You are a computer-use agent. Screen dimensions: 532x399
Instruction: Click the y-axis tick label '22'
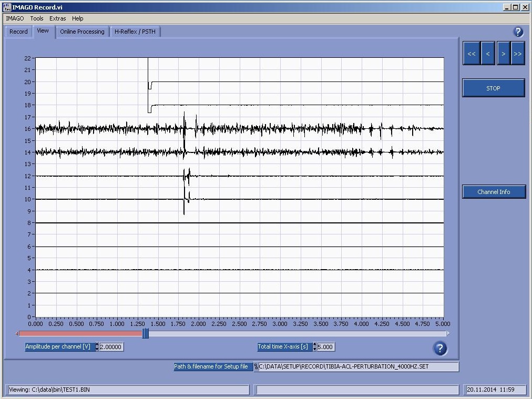pyautogui.click(x=27, y=58)
